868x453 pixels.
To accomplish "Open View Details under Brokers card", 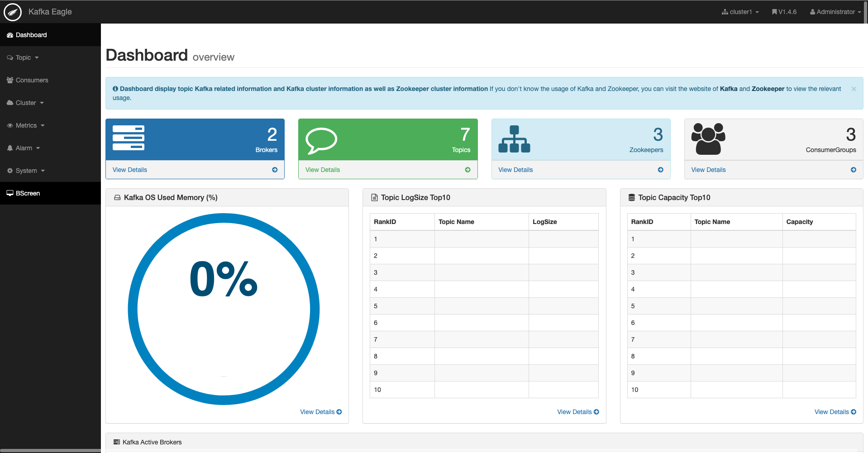I will (130, 170).
